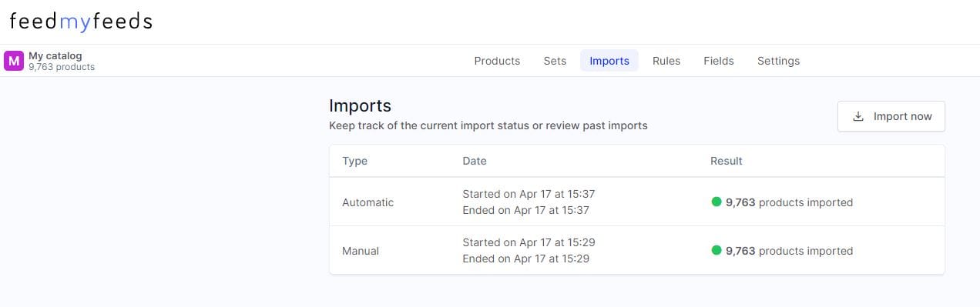
Task: Navigate to the Settings tab
Action: click(778, 61)
